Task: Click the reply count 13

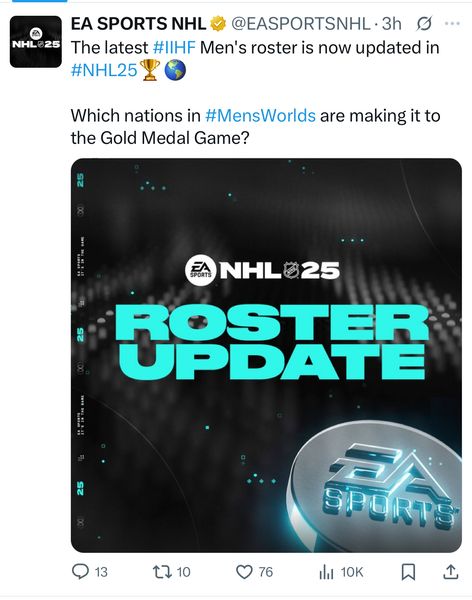Action: point(101,572)
